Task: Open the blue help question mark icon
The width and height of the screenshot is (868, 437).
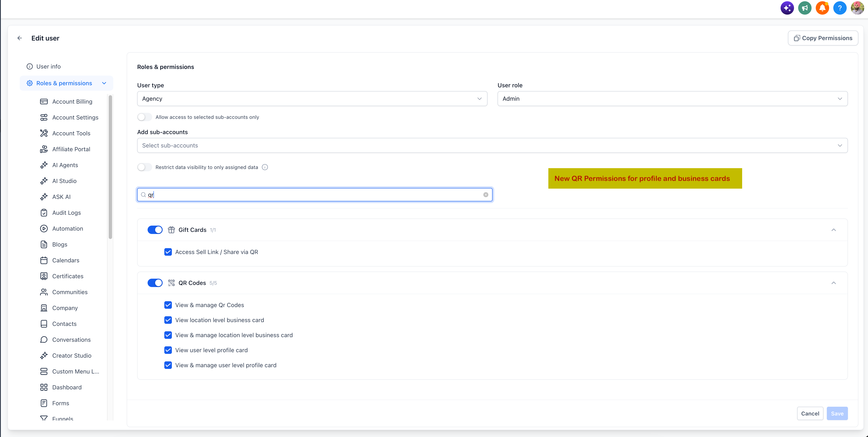Action: [840, 8]
